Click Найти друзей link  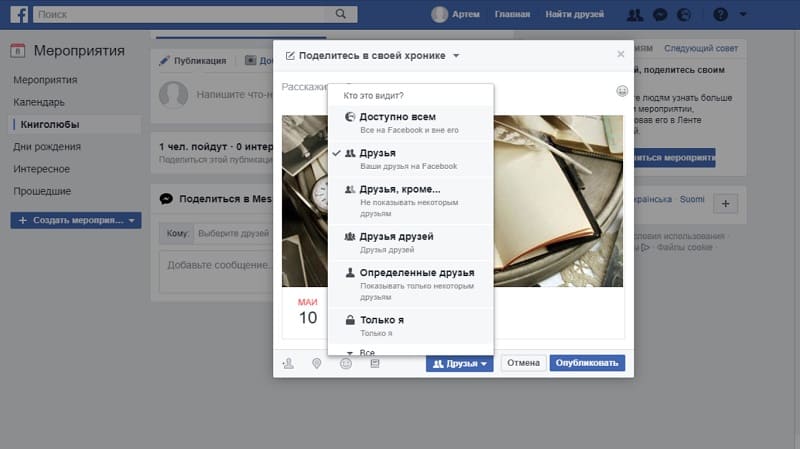pyautogui.click(x=574, y=14)
